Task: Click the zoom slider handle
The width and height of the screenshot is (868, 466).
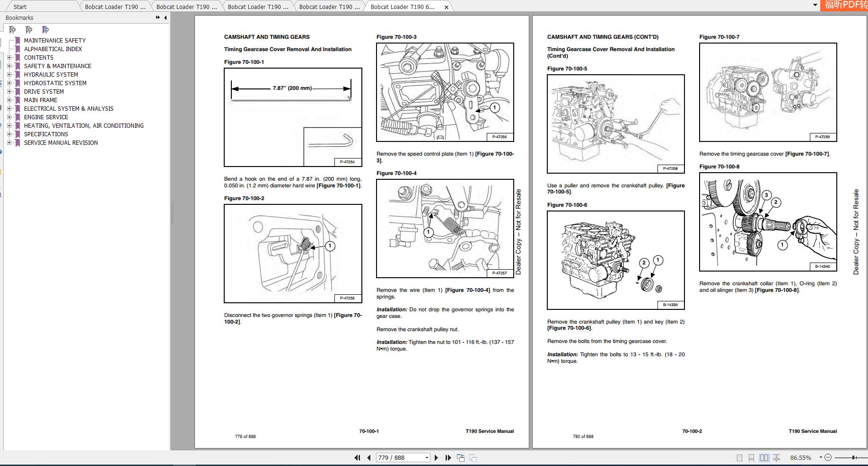Action: point(853,458)
